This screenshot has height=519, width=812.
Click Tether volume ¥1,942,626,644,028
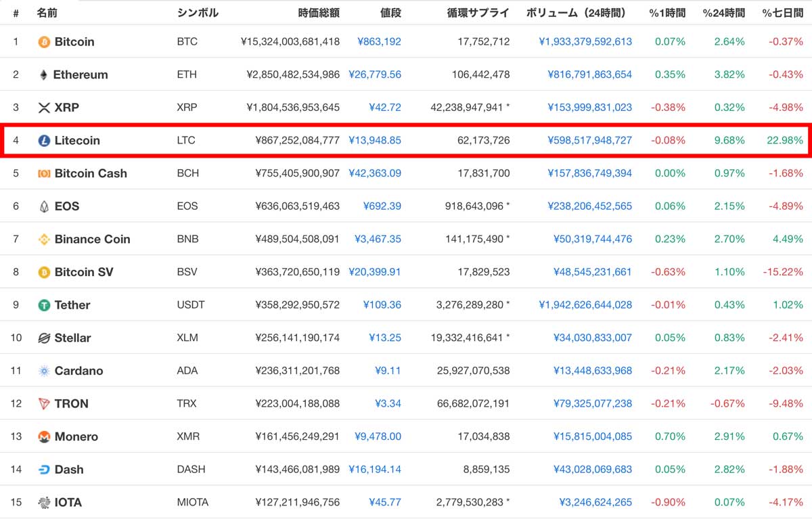586,305
